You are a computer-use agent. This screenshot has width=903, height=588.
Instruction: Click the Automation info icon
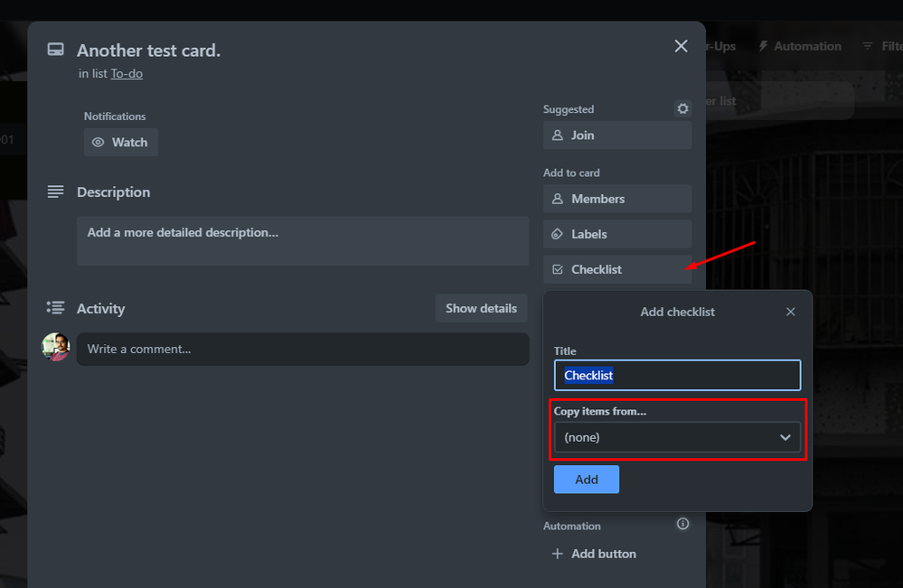tap(682, 524)
